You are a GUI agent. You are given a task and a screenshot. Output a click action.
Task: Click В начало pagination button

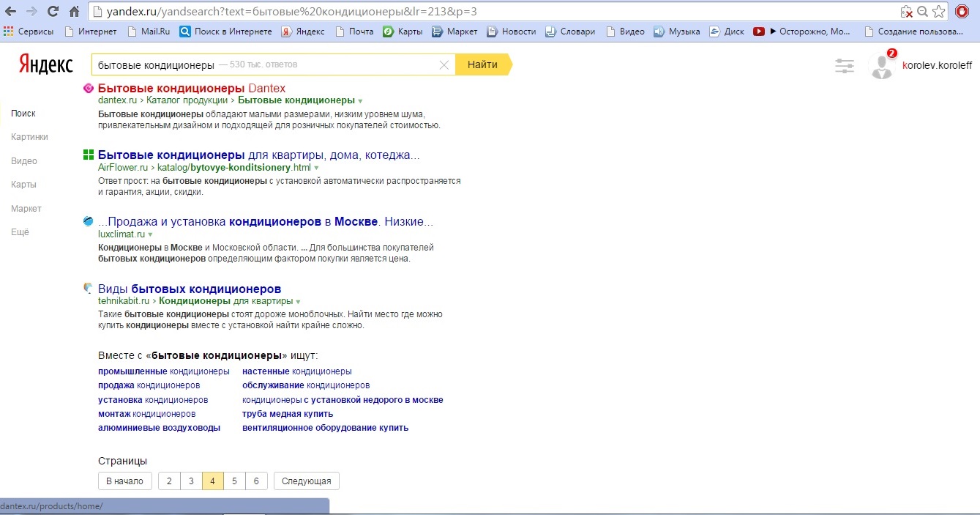125,481
